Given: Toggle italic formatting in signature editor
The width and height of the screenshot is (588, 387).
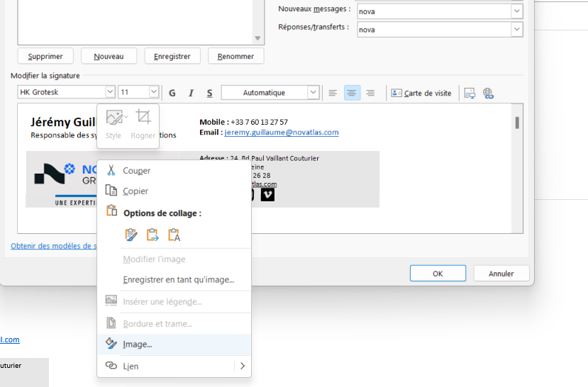Looking at the screenshot, I should [191, 93].
